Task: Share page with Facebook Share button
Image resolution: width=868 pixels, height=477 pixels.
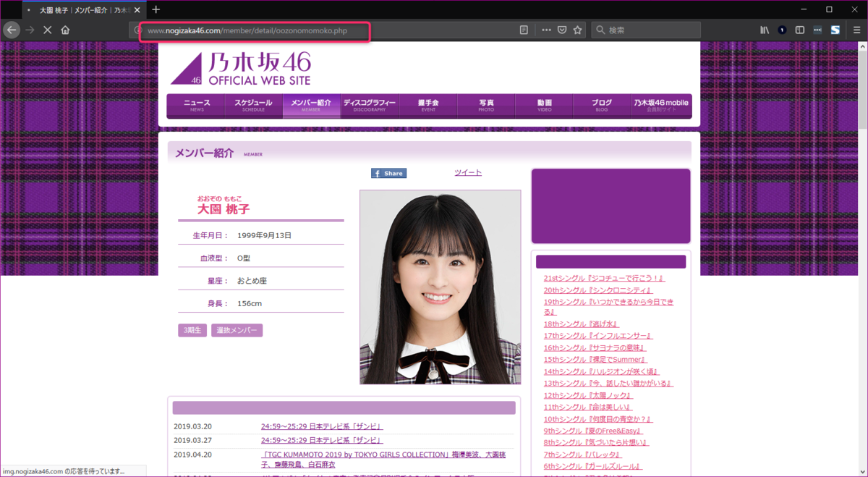Action: click(x=388, y=174)
